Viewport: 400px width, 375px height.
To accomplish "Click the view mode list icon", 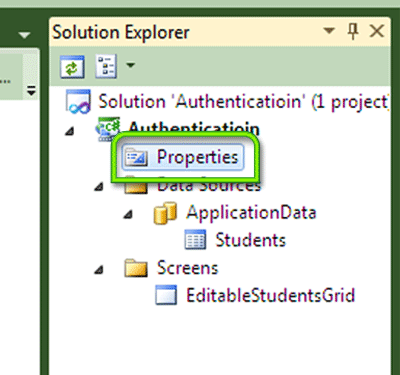I will [106, 66].
